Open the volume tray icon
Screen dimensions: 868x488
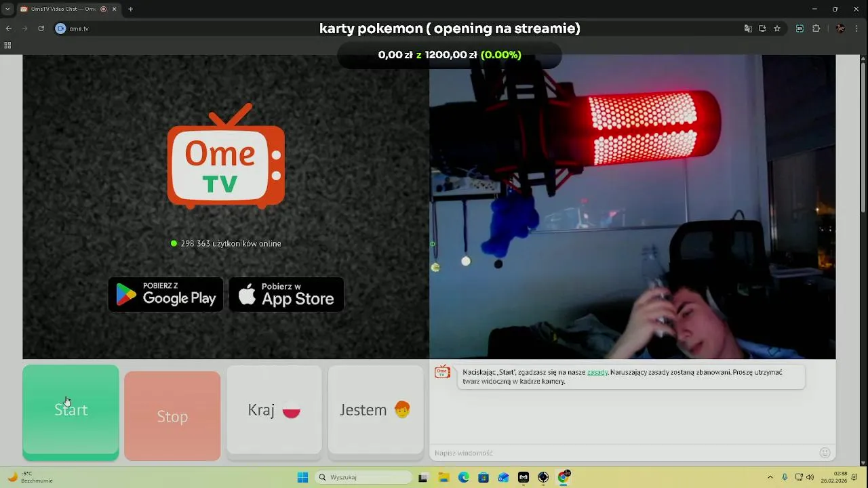[810, 477]
